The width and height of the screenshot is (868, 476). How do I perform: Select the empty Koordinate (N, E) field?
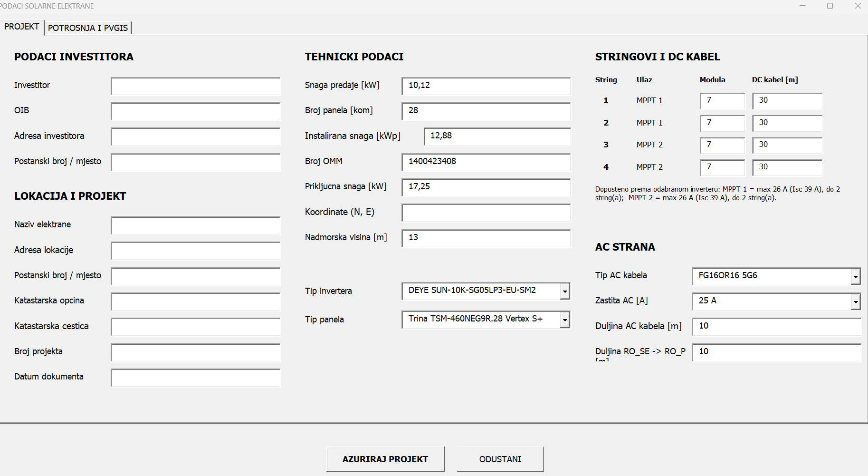coord(486,213)
